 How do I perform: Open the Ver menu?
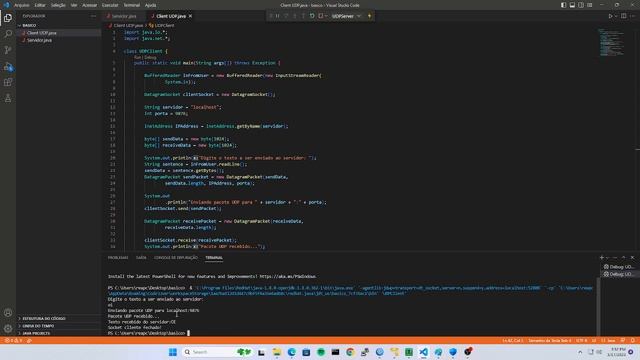tap(74, 5)
